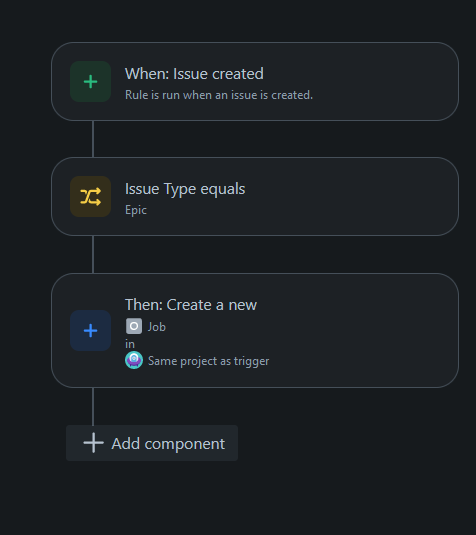Click the grey Job issue type icon
476x535 pixels.
click(x=134, y=326)
